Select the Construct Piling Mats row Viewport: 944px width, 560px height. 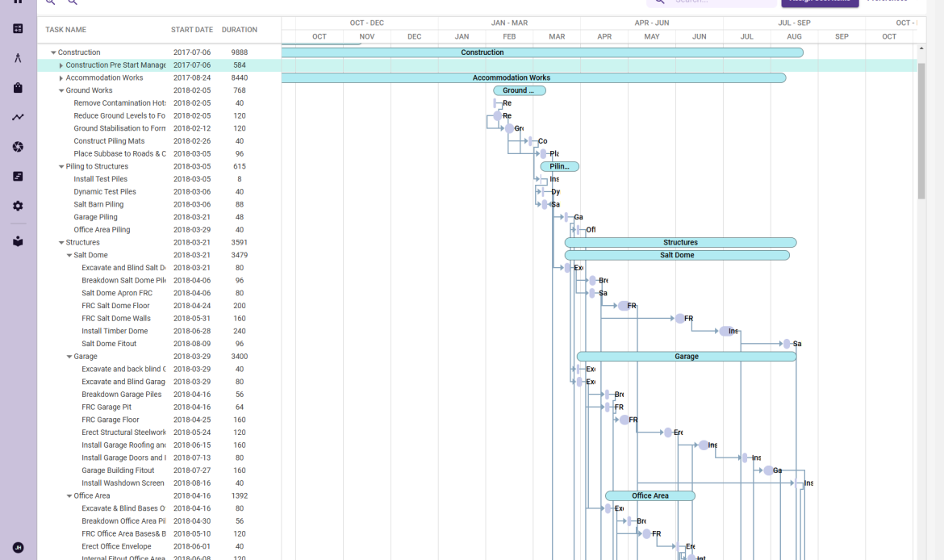coord(159,141)
